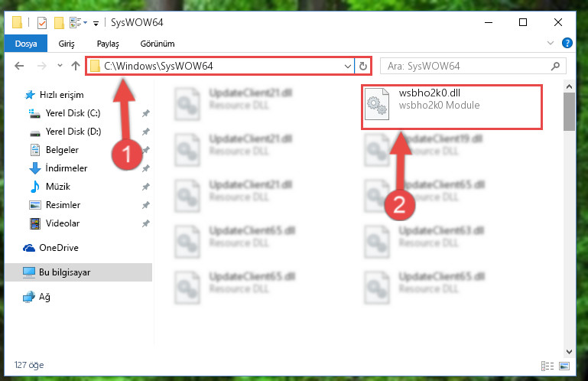Expand the ribbon with the chevron
Screen dimensions: 588x381
pos(550,43)
